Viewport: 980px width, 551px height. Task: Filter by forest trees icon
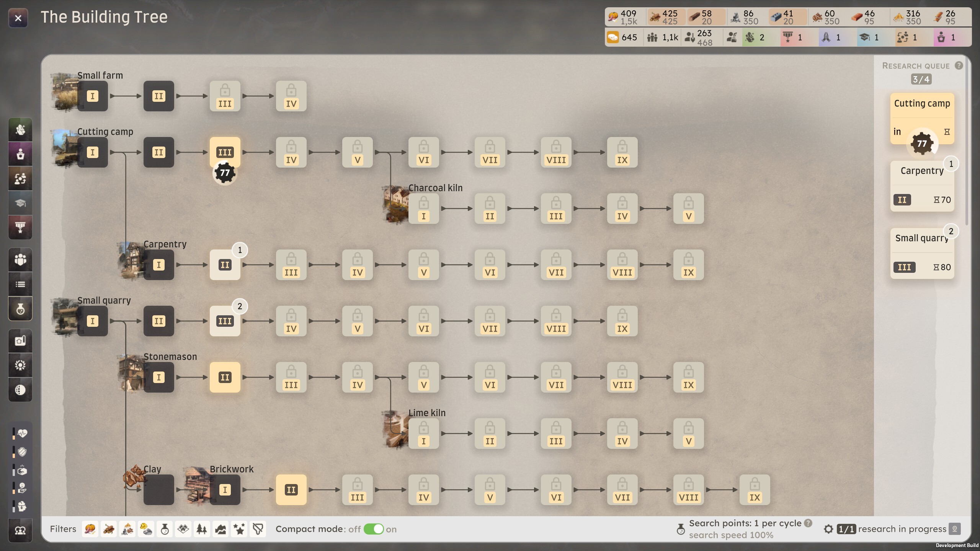(x=202, y=529)
